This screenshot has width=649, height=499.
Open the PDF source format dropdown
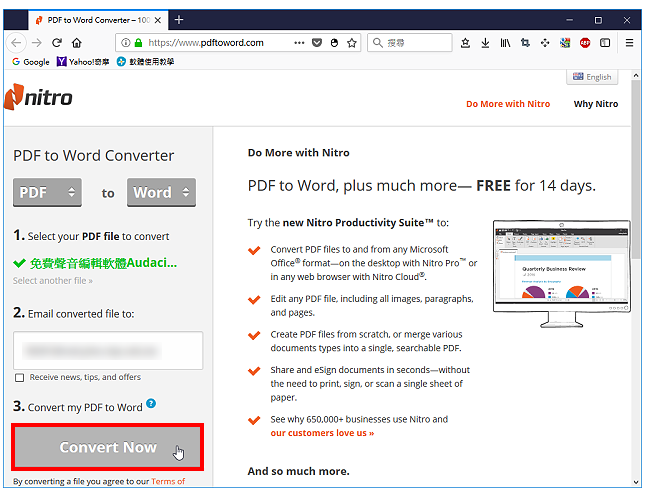(47, 192)
